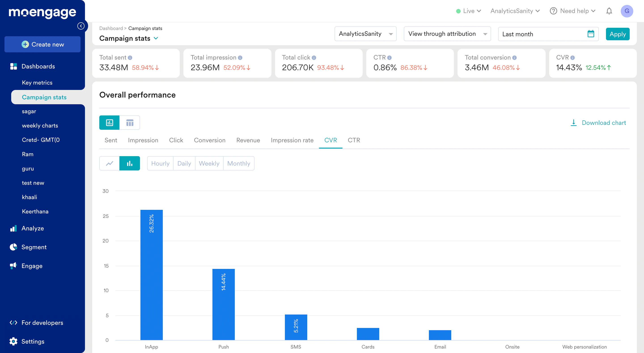Click the info icon beside Total sent
The height and width of the screenshot is (353, 644).
[130, 57]
